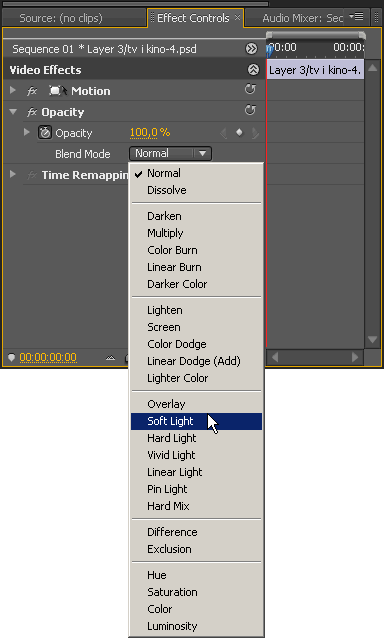Add an Opacity keyframe diamond

pos(239,133)
